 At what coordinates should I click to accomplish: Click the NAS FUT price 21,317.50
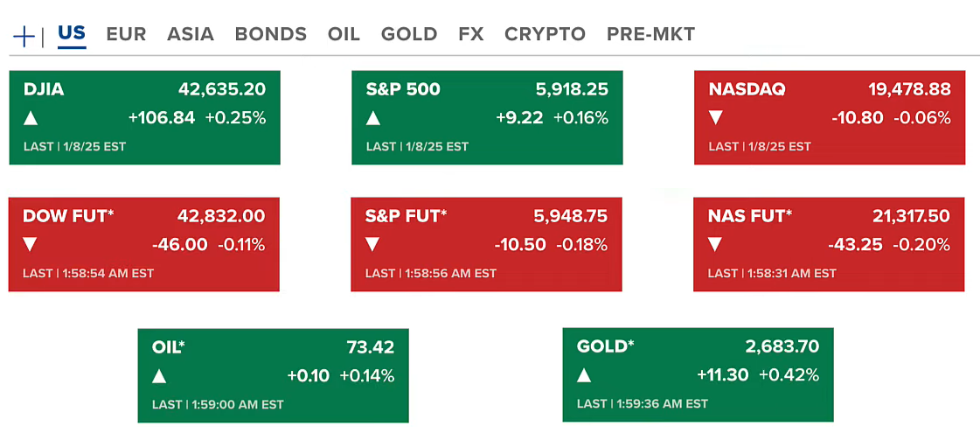(x=911, y=216)
